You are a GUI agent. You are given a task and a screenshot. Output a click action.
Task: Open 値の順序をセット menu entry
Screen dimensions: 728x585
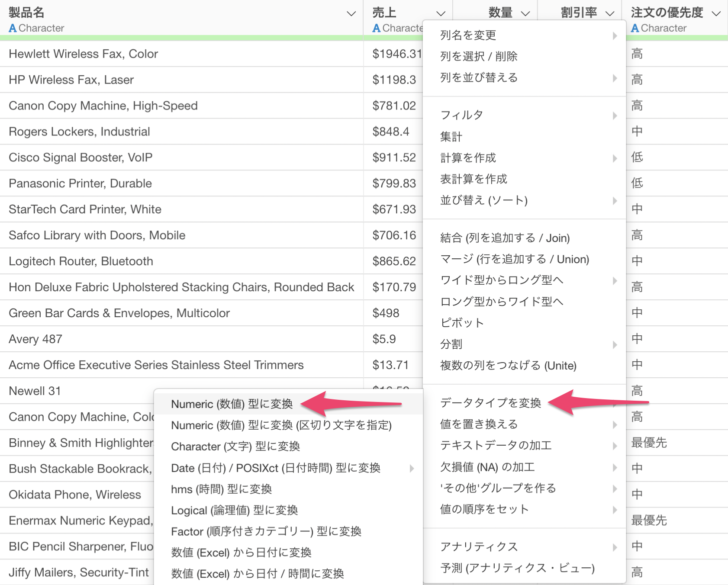(x=484, y=510)
